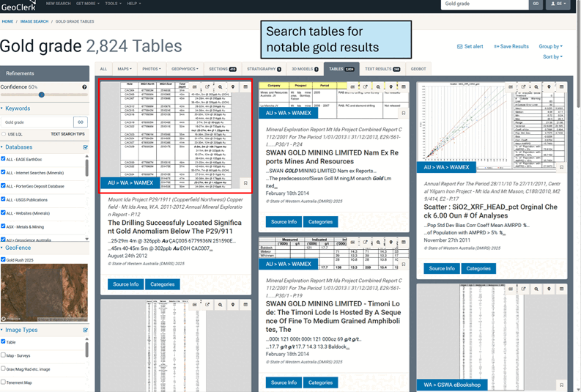Toggle ASX - Metals & Mining checkbox

click(x=3, y=226)
